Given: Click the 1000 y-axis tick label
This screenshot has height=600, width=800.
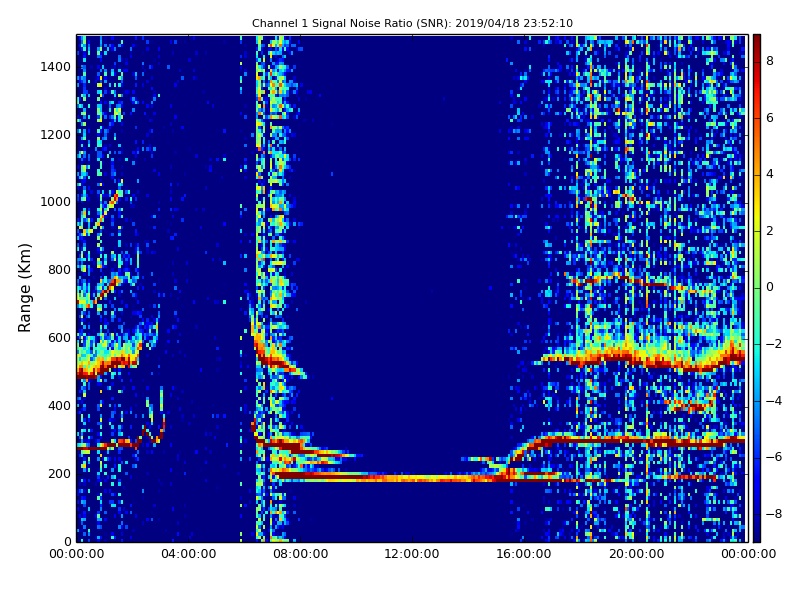Looking at the screenshot, I should 56,202.
